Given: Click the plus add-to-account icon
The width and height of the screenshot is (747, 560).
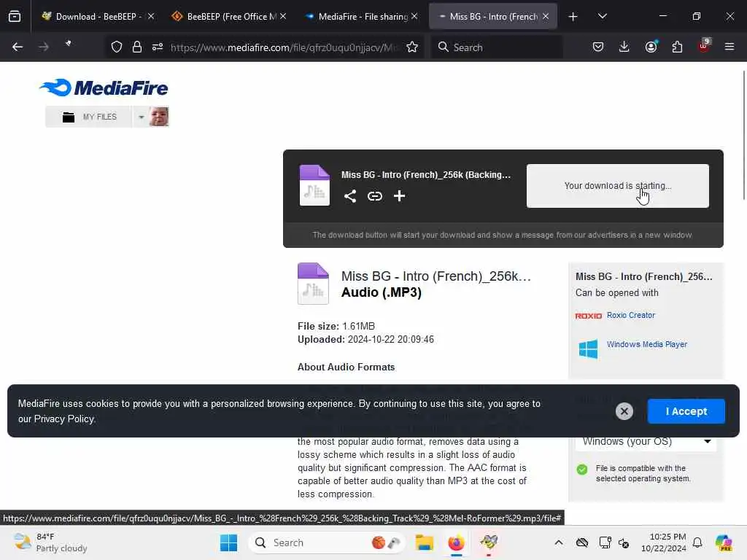Looking at the screenshot, I should [x=399, y=195].
